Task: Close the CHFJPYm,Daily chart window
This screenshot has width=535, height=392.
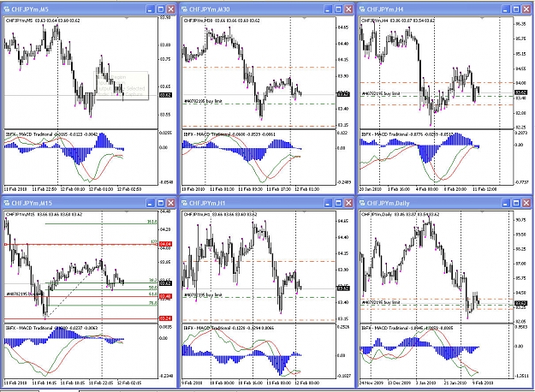Action: [x=526, y=203]
